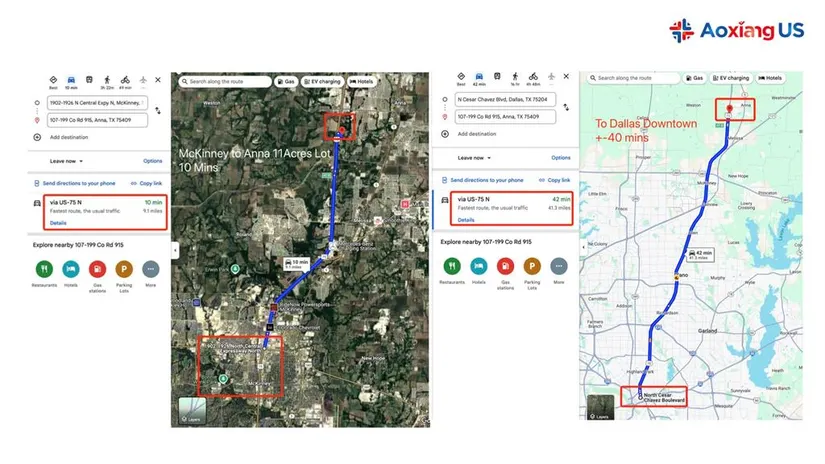Click the Hotels circle icon in the right panel
The width and height of the screenshot is (825, 464).
point(479,267)
